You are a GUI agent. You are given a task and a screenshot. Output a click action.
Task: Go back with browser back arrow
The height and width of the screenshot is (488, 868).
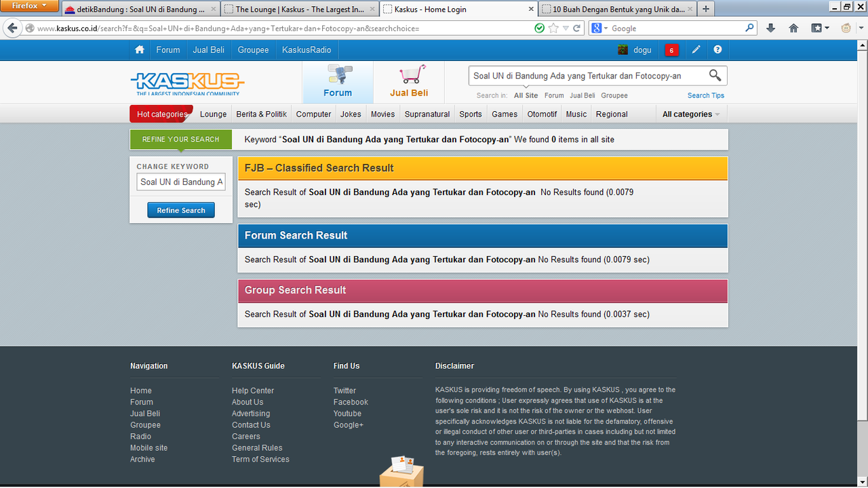[x=12, y=28]
